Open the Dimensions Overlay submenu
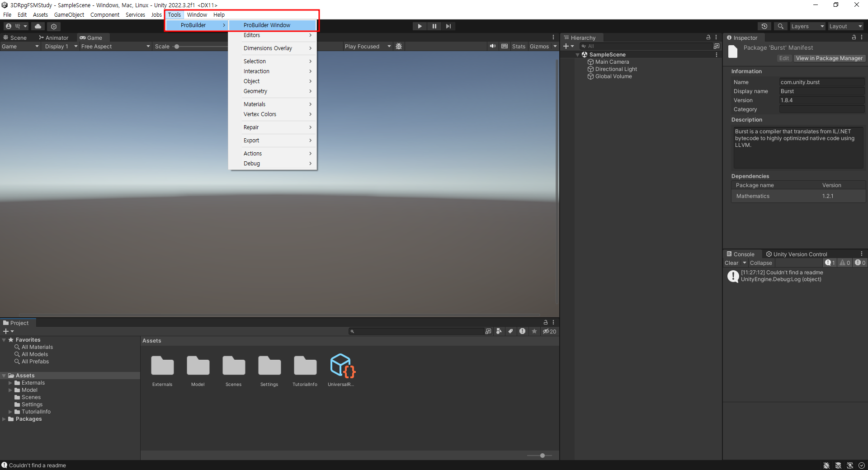The image size is (868, 470). point(273,48)
